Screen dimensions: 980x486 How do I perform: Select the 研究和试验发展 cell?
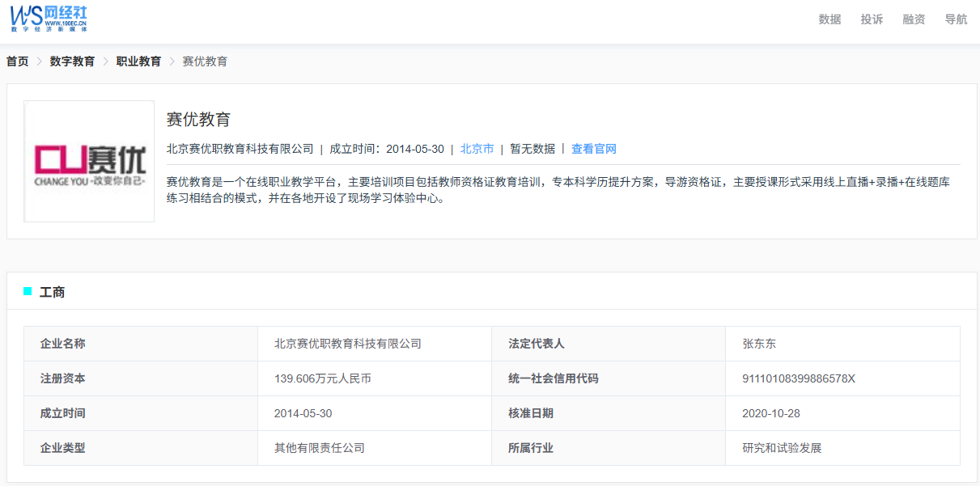click(842, 448)
